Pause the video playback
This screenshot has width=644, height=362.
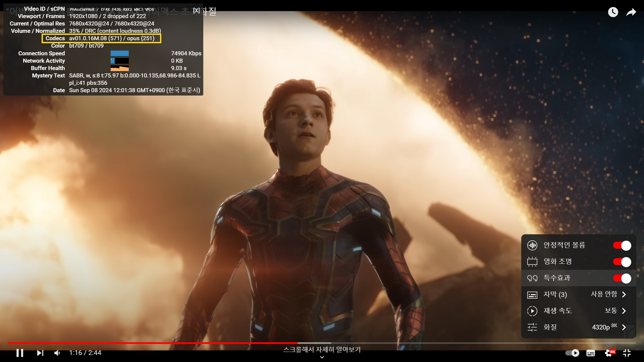(20, 353)
